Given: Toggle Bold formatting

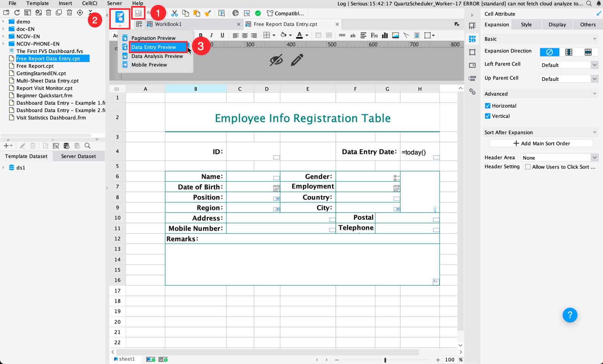Looking at the screenshot, I should (200, 35).
